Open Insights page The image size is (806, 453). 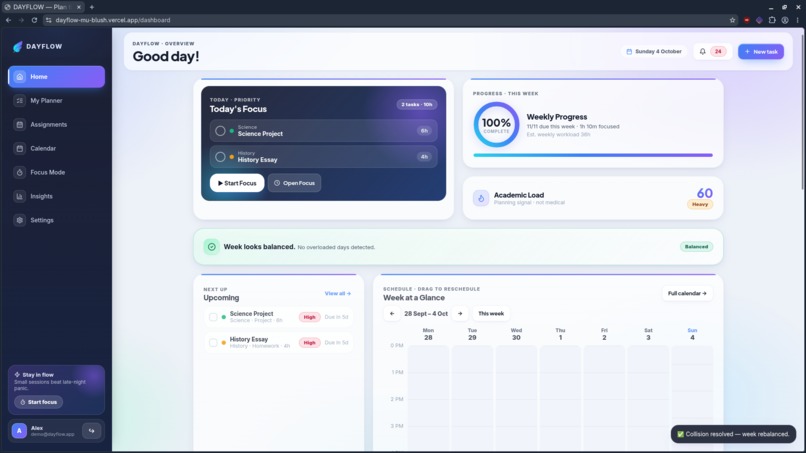[56, 196]
